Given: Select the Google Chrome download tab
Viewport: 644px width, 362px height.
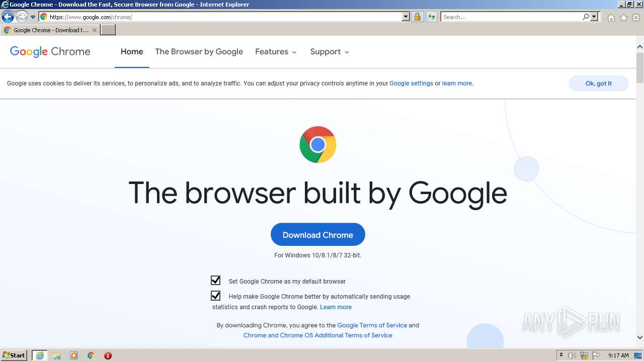Looking at the screenshot, I should coord(50,30).
